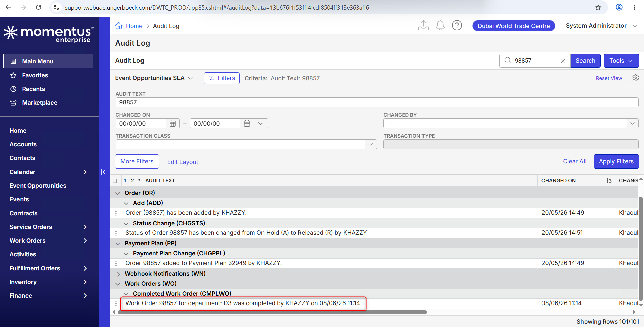Click the Edit Layout link
The height and width of the screenshot is (327, 644).
point(183,162)
